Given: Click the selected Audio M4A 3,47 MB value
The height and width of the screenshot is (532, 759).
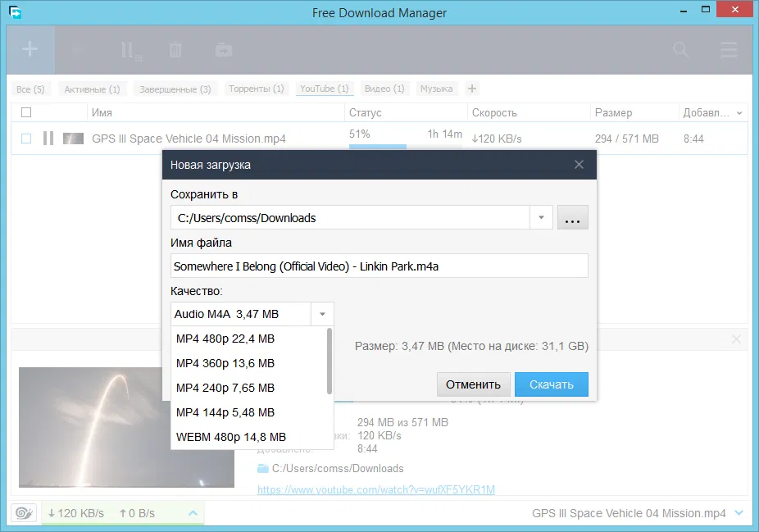Looking at the screenshot, I should [x=241, y=314].
